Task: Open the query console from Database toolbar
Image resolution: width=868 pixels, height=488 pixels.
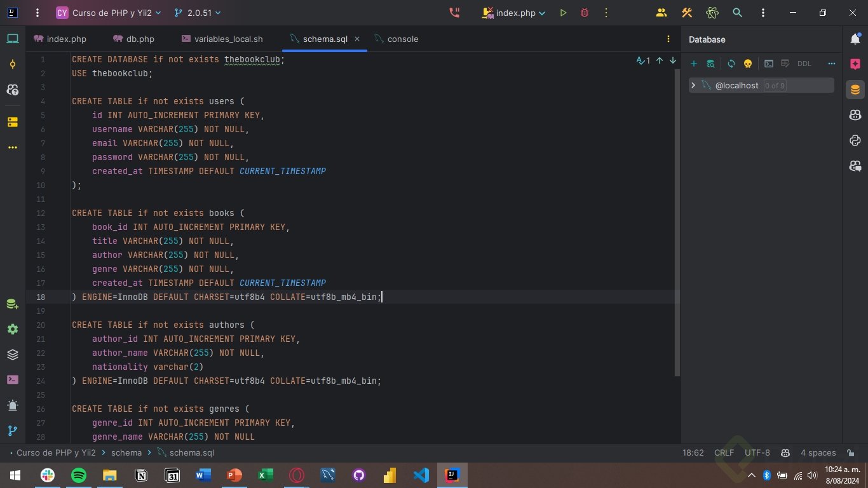Action: (768, 64)
